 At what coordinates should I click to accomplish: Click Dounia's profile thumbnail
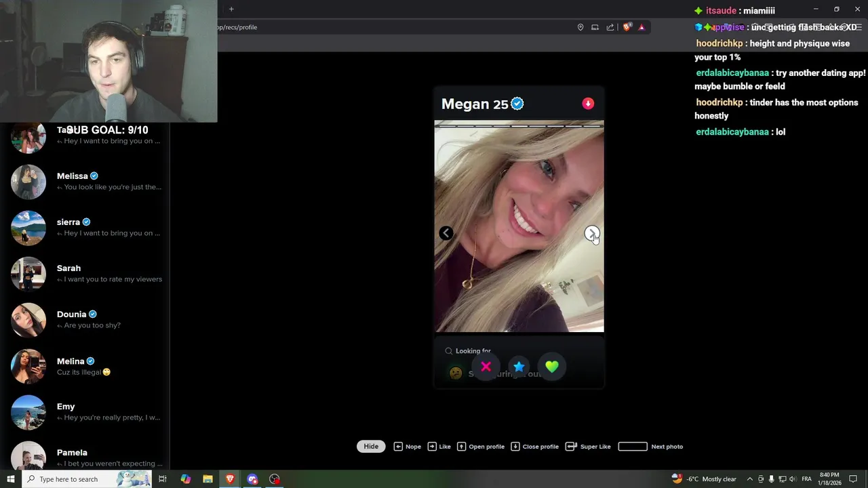pyautogui.click(x=28, y=320)
